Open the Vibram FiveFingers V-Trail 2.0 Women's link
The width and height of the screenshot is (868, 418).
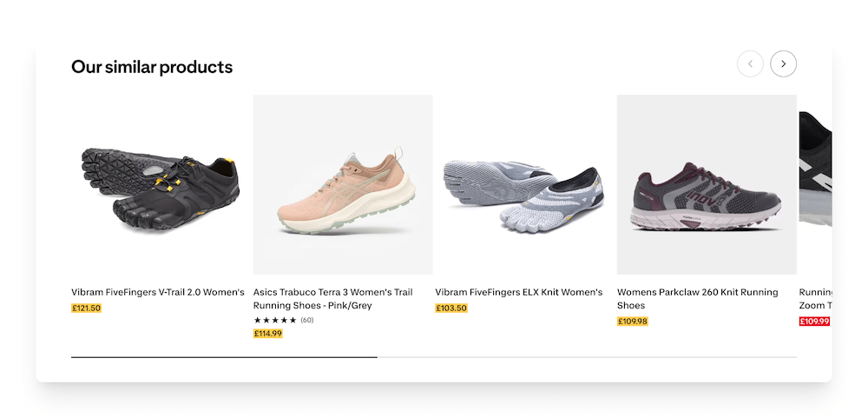click(158, 293)
